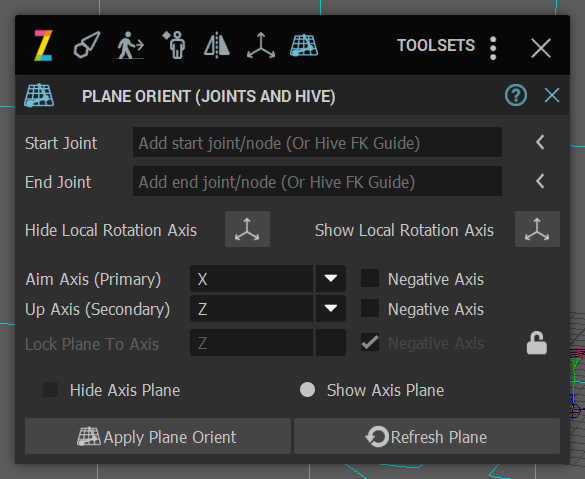The height and width of the screenshot is (479, 585).
Task: Enable Negative Axis for the Up Axis
Action: coord(370,308)
